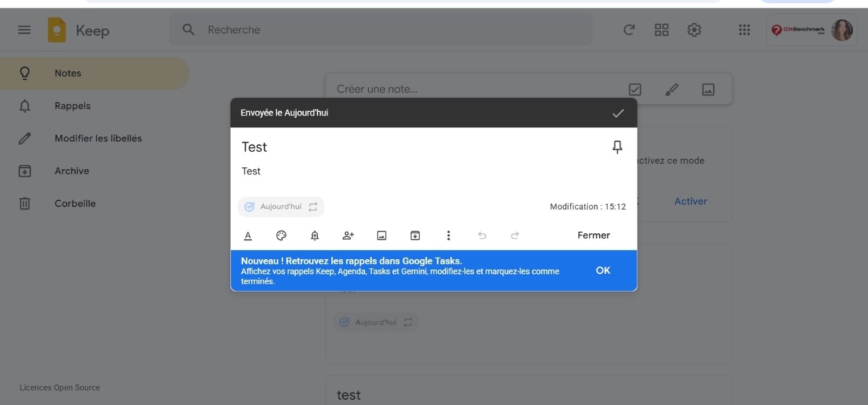Dismiss the Google Tasks banner with OK

pyautogui.click(x=603, y=271)
